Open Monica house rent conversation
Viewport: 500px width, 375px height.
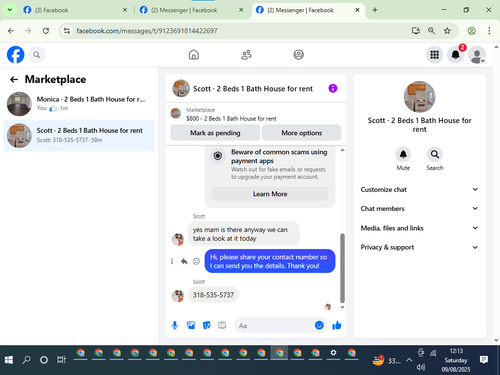tap(79, 104)
